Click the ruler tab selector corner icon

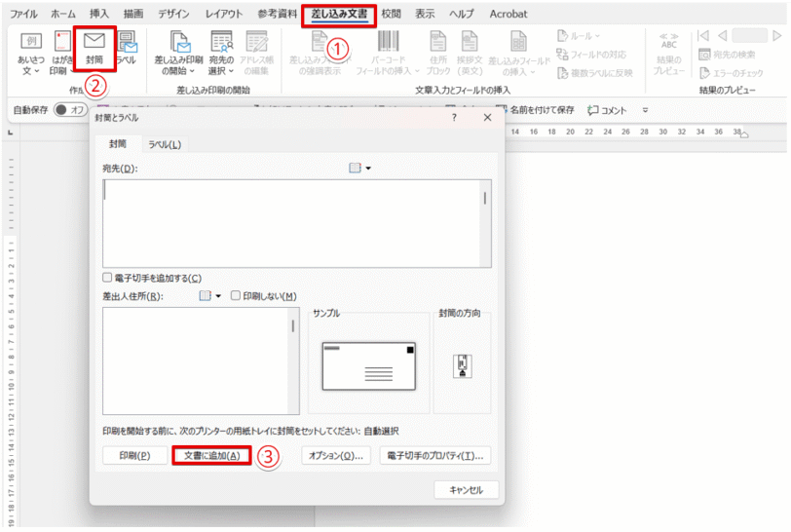pos(10,133)
